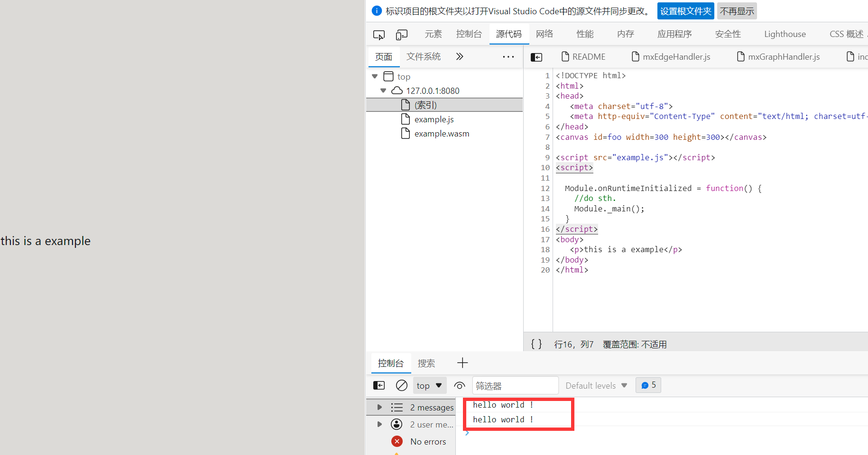Click the canvas id=foo code line
Image resolution: width=868 pixels, height=455 pixels.
[x=661, y=137]
